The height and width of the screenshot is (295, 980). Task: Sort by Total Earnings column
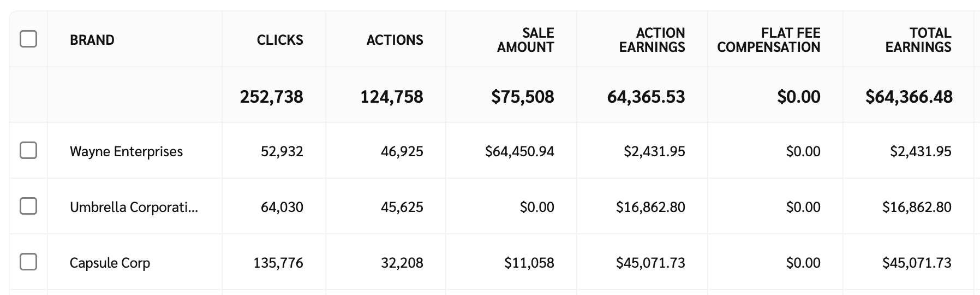[918, 40]
